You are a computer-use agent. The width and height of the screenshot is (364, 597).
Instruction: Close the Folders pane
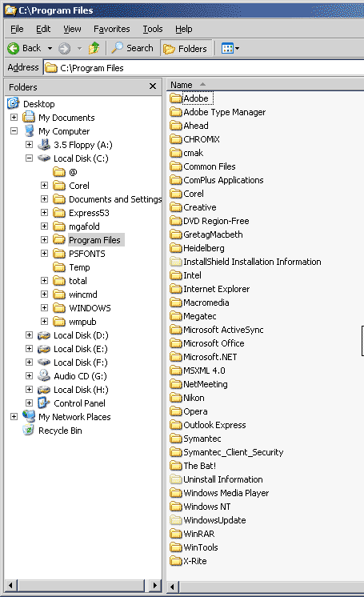point(153,86)
